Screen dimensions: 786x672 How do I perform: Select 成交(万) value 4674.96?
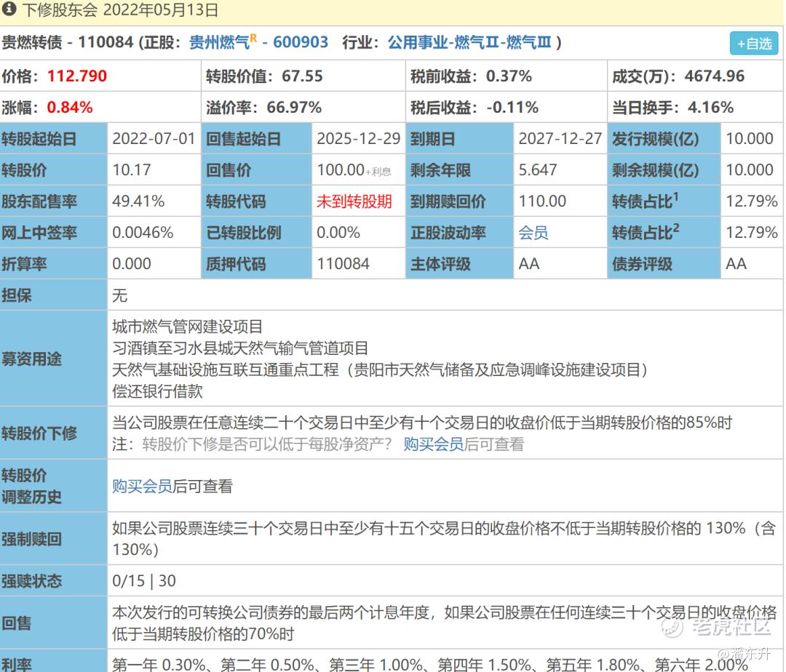tap(715, 76)
